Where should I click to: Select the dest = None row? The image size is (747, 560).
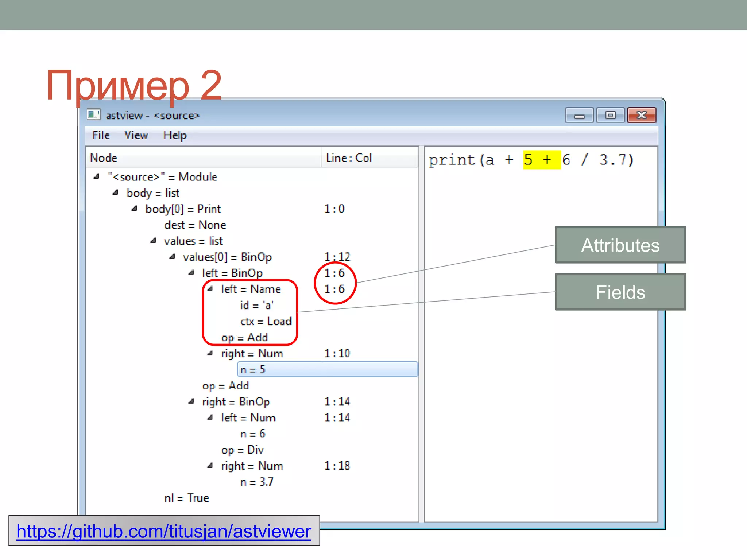[x=195, y=225]
